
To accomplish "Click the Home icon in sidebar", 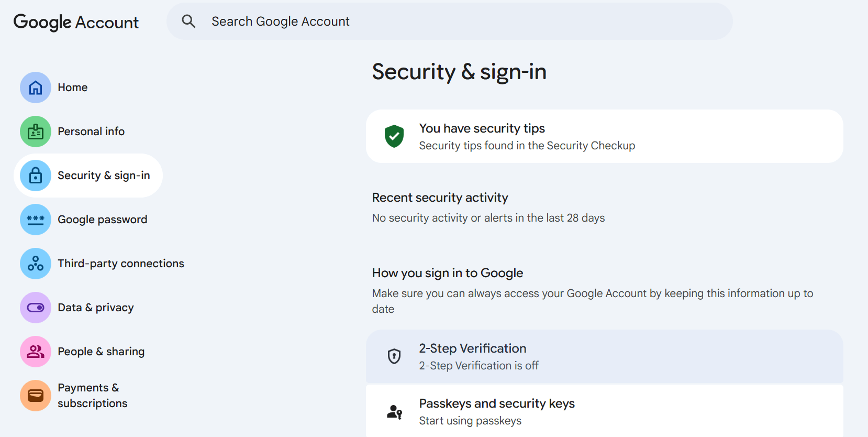I will click(36, 88).
